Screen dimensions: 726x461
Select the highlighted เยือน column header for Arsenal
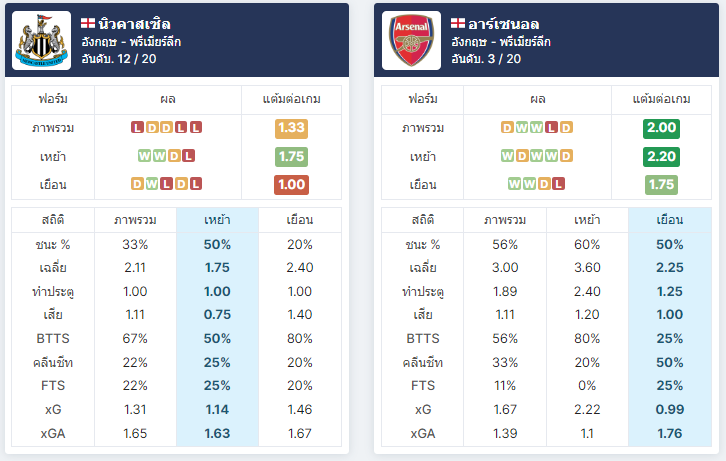pyautogui.click(x=670, y=220)
